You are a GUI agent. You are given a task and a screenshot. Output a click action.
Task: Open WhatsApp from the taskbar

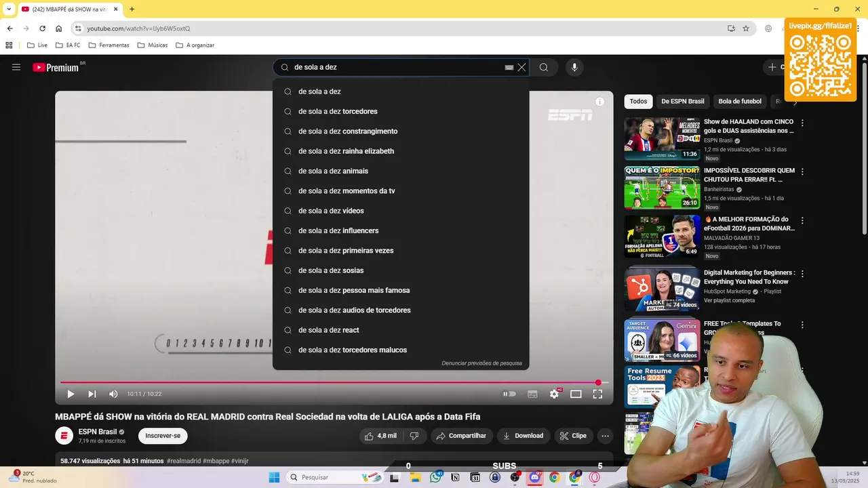(x=435, y=477)
